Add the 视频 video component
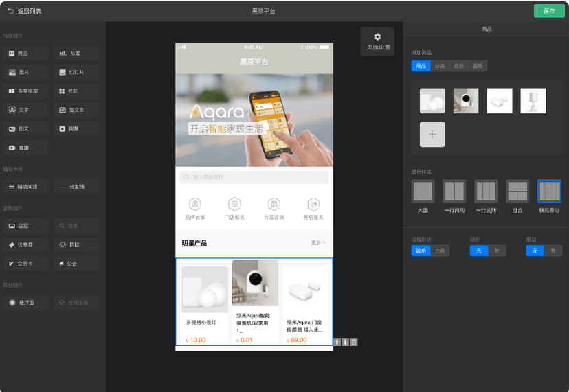This screenshot has height=392, width=569. pos(76,128)
